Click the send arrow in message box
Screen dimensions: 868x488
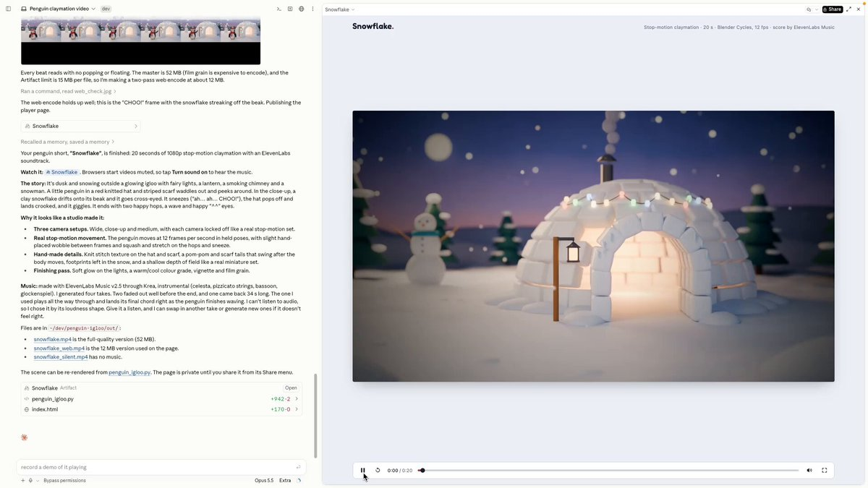(x=298, y=467)
